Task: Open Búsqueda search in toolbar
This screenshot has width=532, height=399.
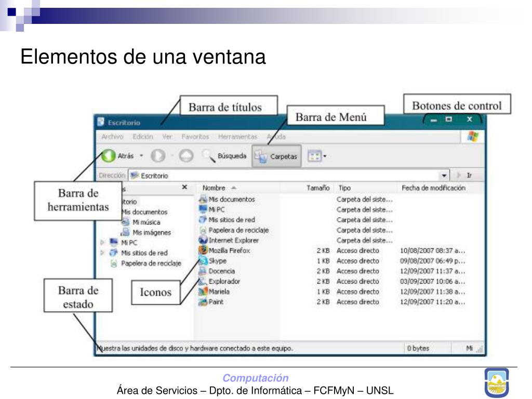Action: coord(224,156)
